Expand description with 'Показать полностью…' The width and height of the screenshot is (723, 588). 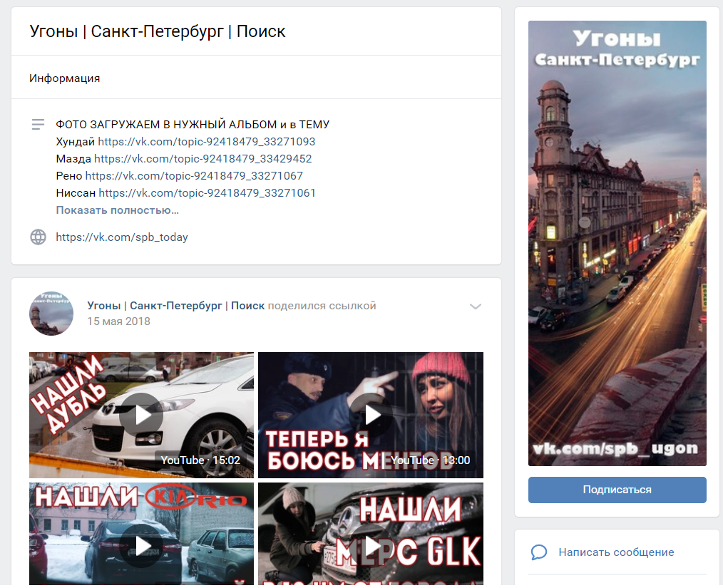tap(117, 210)
